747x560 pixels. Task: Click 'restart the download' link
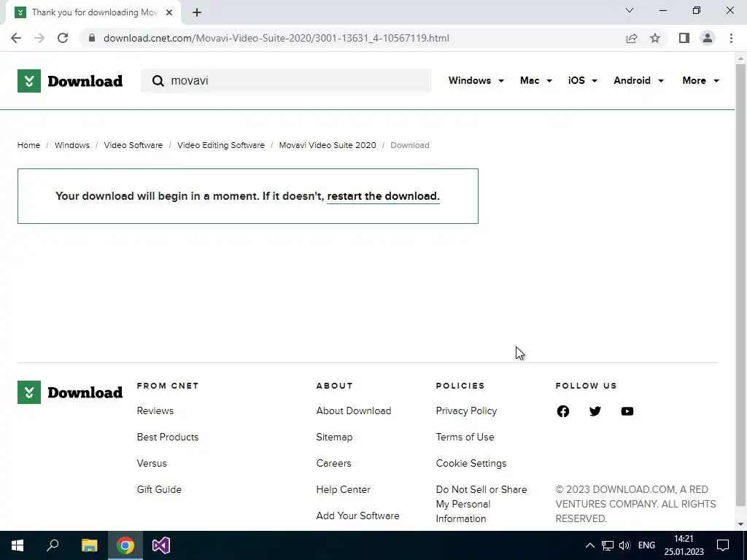383,196
